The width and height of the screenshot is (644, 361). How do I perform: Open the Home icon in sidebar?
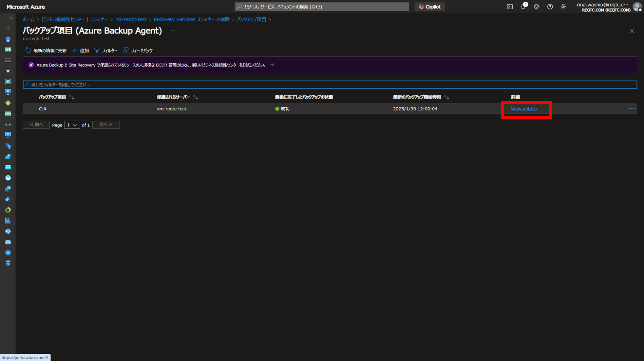[x=8, y=39]
